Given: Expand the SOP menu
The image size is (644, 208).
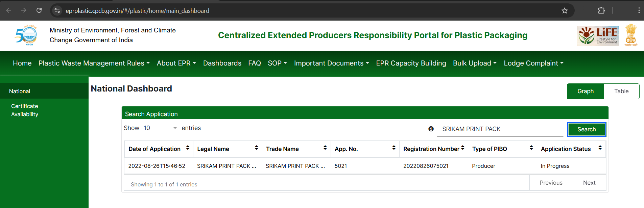Looking at the screenshot, I should (x=278, y=63).
